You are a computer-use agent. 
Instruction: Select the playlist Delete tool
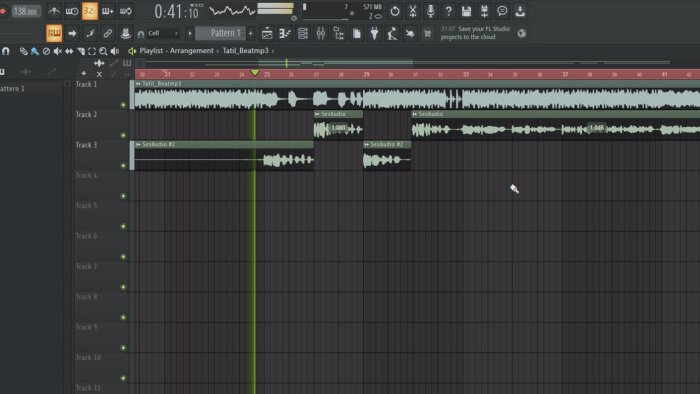[x=46, y=51]
